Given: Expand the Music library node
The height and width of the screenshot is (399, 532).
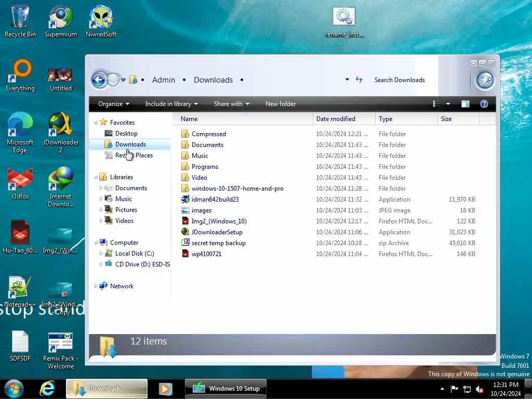Looking at the screenshot, I should (x=101, y=199).
